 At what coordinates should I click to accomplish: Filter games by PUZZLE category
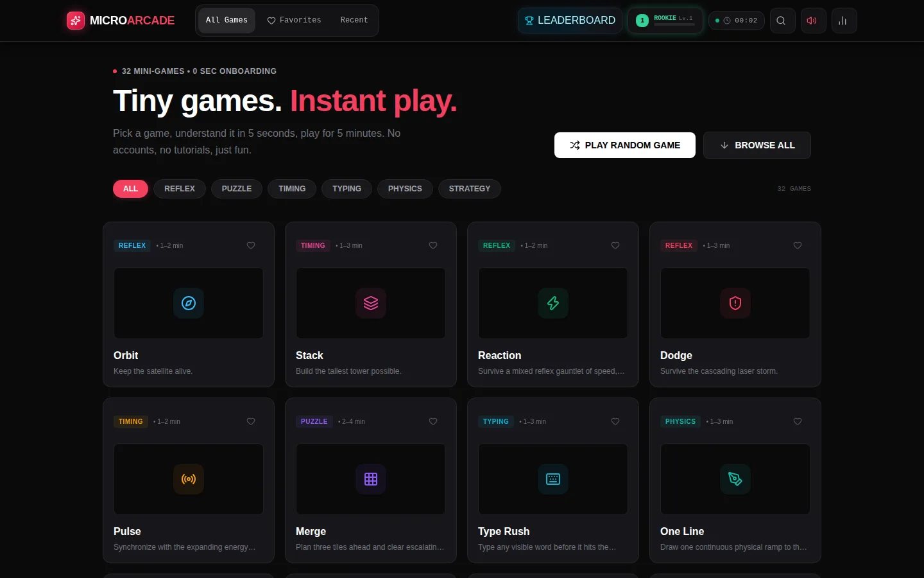(x=237, y=189)
